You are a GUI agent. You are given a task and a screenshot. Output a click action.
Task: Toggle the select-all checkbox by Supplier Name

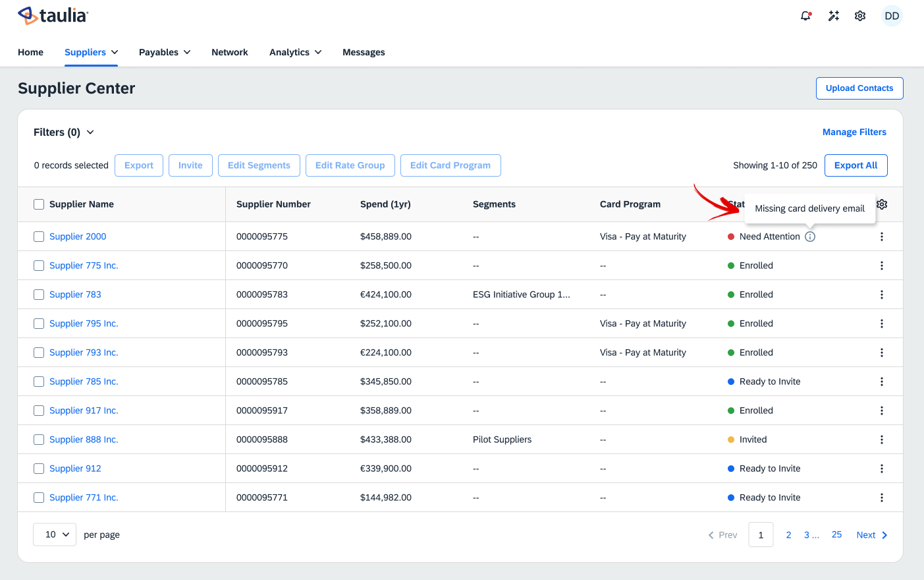(x=39, y=204)
